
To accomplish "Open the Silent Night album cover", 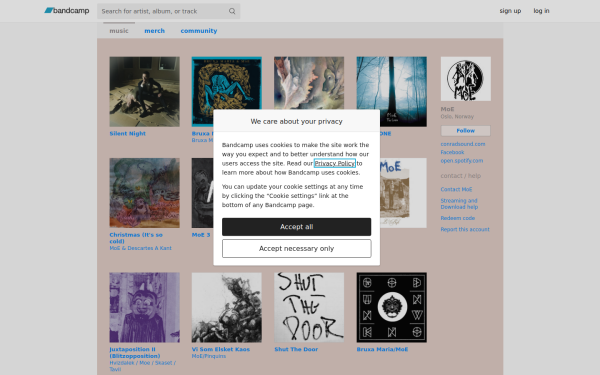I will pos(145,92).
